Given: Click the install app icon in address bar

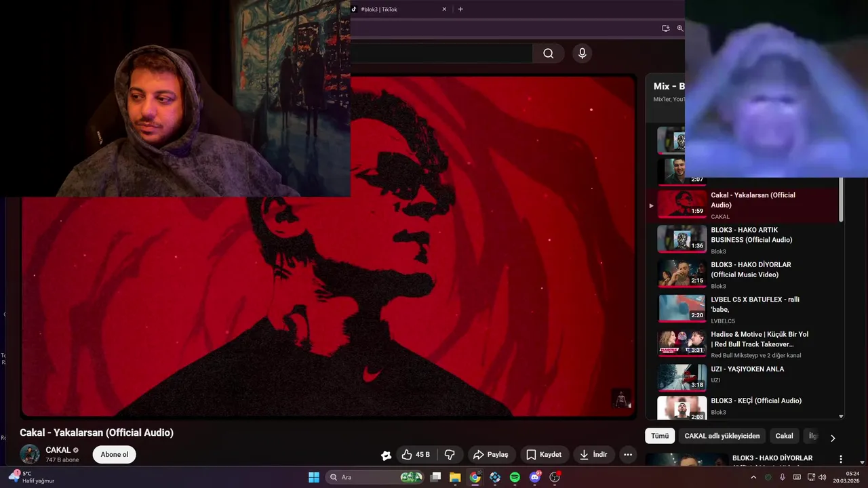Looking at the screenshot, I should pyautogui.click(x=666, y=28).
